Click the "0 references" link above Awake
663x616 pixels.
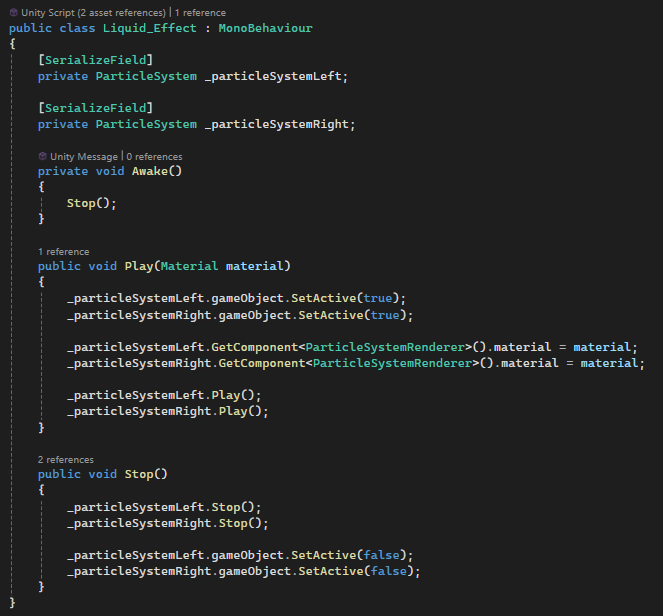[x=154, y=156]
